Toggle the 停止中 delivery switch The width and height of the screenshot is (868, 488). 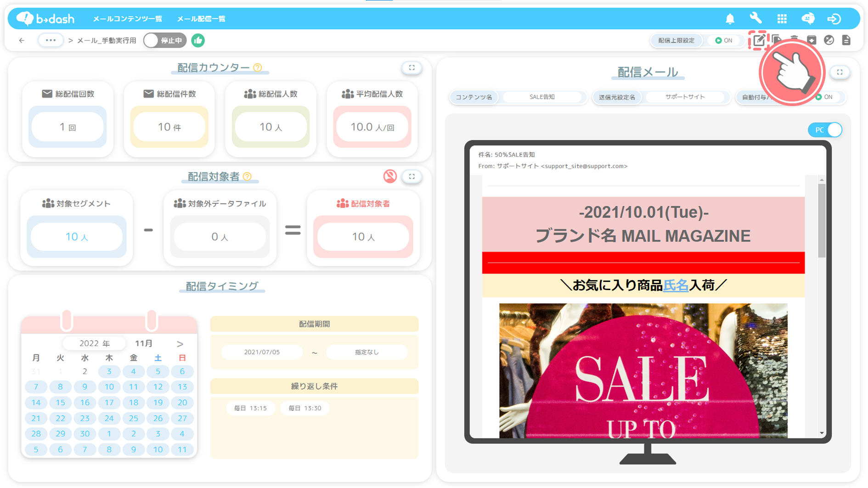pyautogui.click(x=165, y=40)
